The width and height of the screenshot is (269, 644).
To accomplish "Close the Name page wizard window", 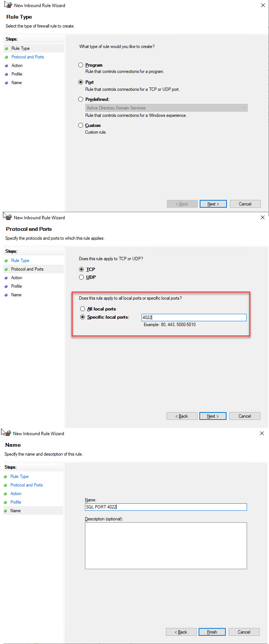I will pos(262,433).
